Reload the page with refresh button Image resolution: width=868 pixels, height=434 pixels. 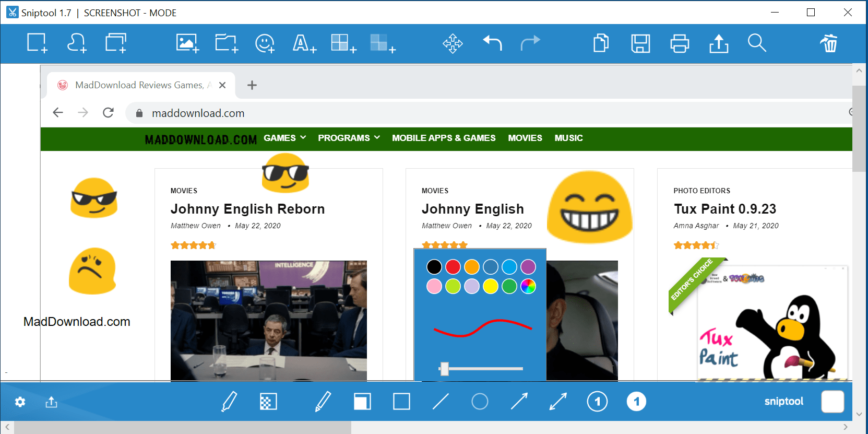[x=108, y=112]
